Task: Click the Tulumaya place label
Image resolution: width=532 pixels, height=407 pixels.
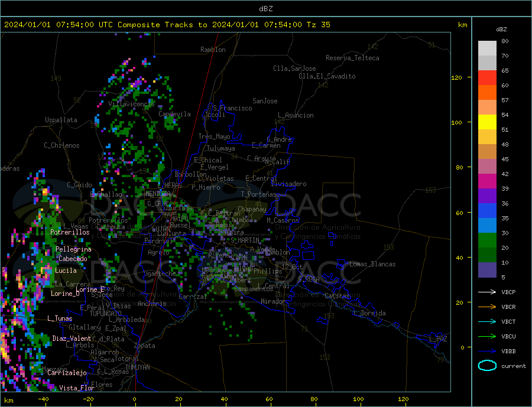Action: [220, 148]
